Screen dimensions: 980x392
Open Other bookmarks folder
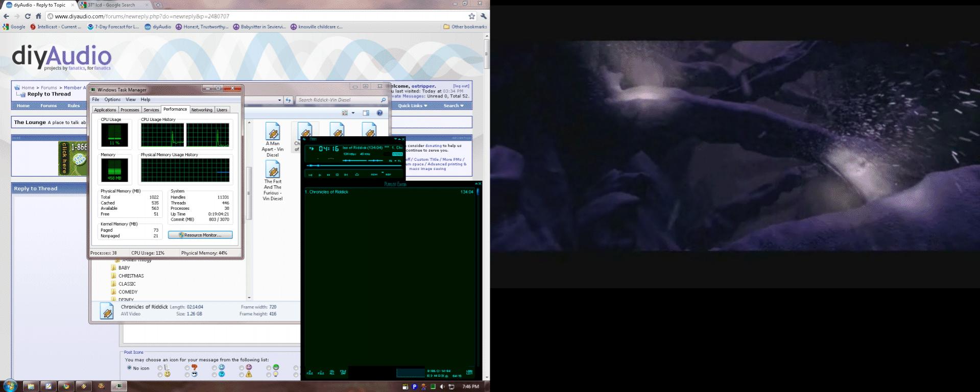(465, 27)
